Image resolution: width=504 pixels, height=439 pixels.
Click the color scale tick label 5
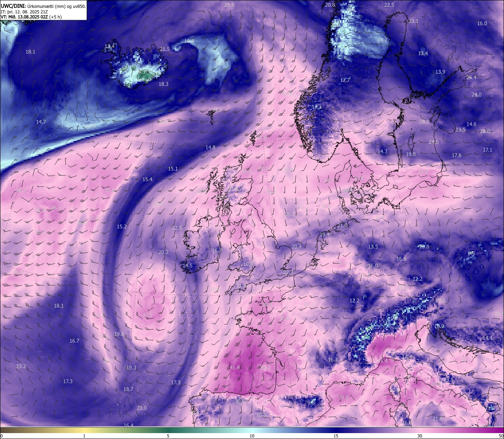[x=168, y=436]
